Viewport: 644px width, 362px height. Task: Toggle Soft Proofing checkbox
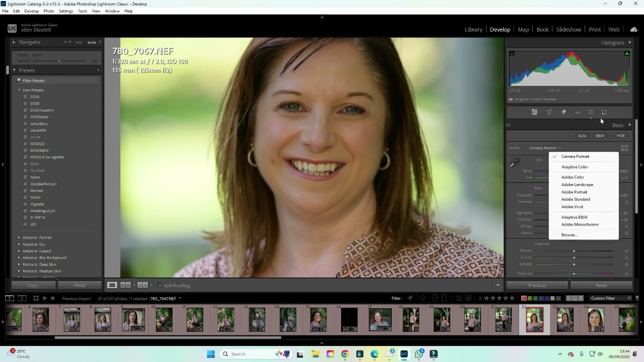(x=160, y=286)
